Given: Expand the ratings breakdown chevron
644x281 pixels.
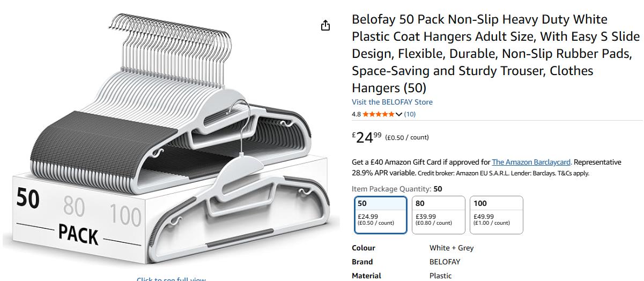Looking at the screenshot, I should pos(399,114).
